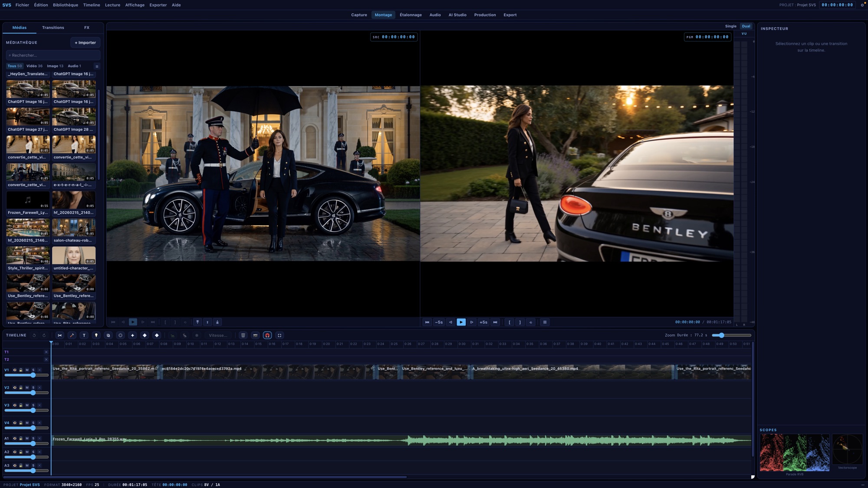
Task: Open the Bibliothèque menu
Action: (x=66, y=5)
